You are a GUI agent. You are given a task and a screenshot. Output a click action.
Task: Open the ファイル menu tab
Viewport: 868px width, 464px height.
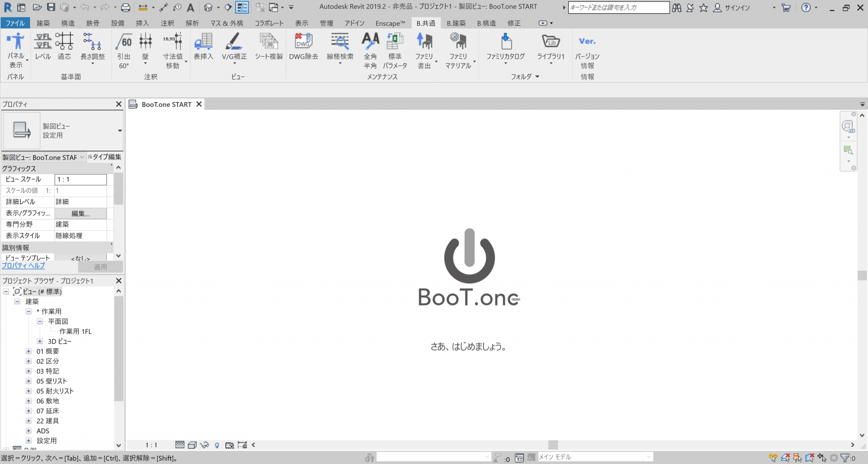[15, 23]
